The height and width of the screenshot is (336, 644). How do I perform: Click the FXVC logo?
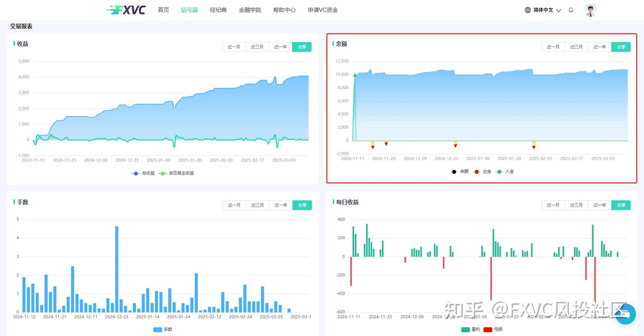click(126, 10)
